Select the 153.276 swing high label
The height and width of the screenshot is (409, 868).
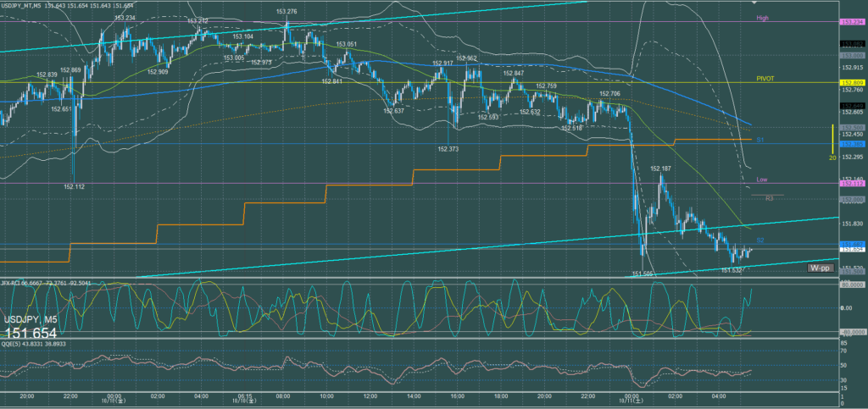coord(287,12)
